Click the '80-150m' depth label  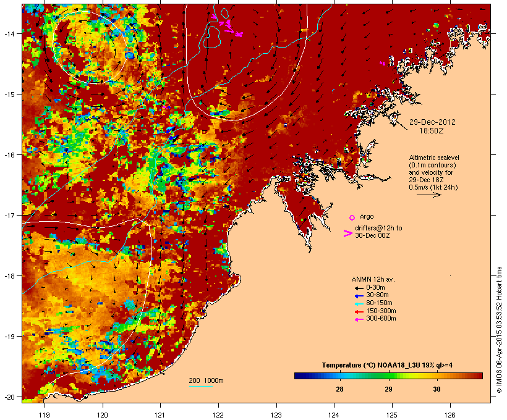click(379, 303)
